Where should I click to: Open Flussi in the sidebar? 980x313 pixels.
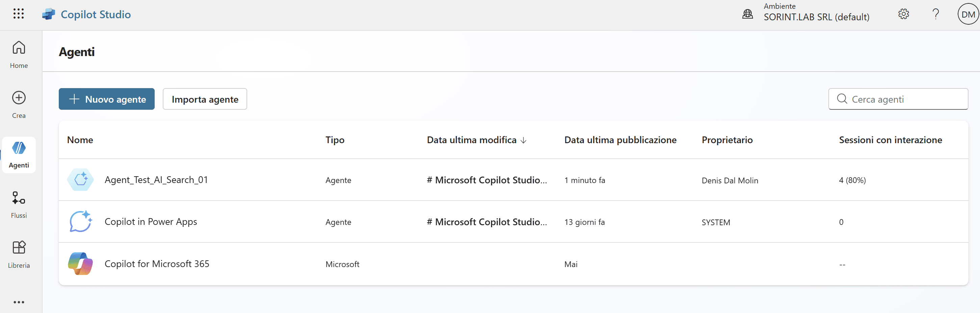pos(19,205)
